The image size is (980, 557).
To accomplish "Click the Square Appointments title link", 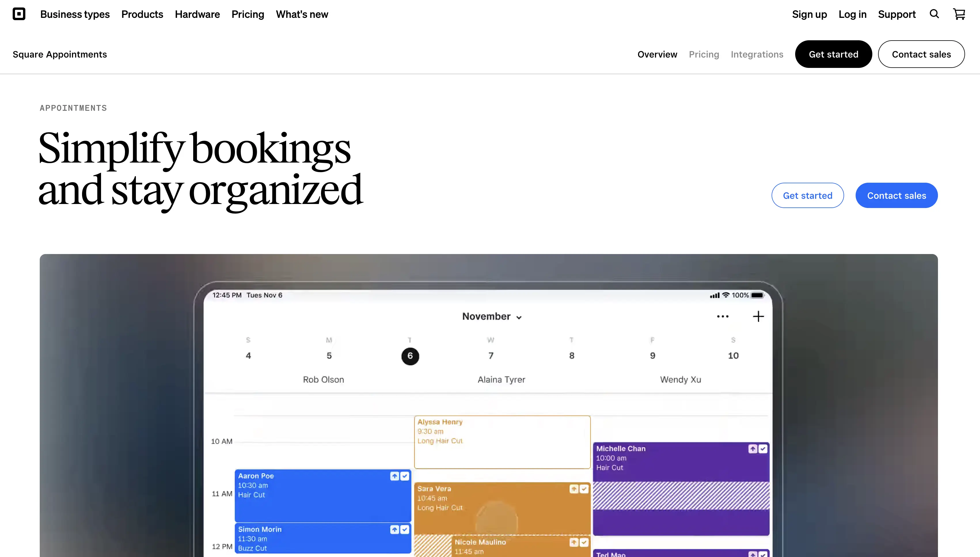I will pos(60,54).
